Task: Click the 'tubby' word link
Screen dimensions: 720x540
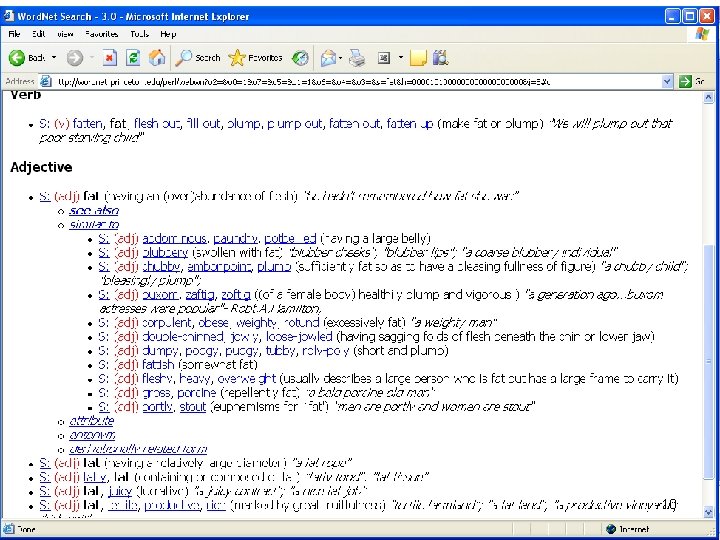Action: [280, 351]
